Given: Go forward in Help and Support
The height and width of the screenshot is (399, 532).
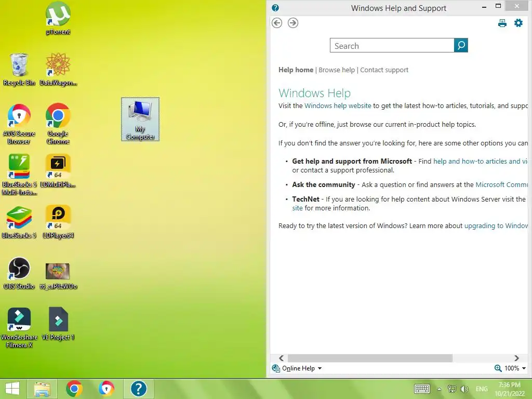Looking at the screenshot, I should [293, 23].
